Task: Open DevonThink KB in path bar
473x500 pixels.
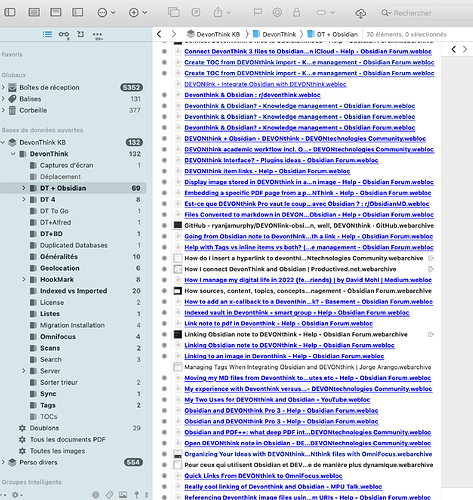Action: 213,34
